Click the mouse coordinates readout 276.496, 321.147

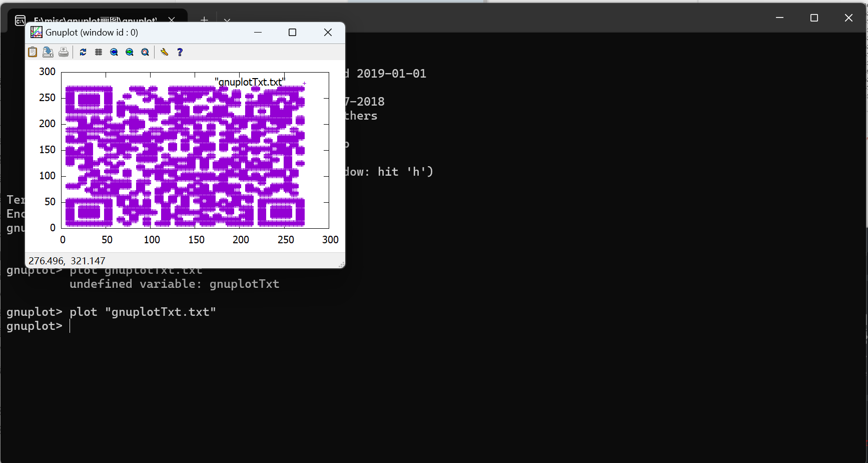coord(67,261)
